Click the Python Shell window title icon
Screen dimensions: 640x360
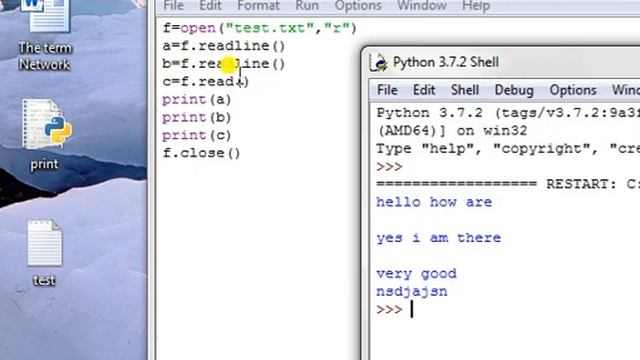[x=378, y=63]
